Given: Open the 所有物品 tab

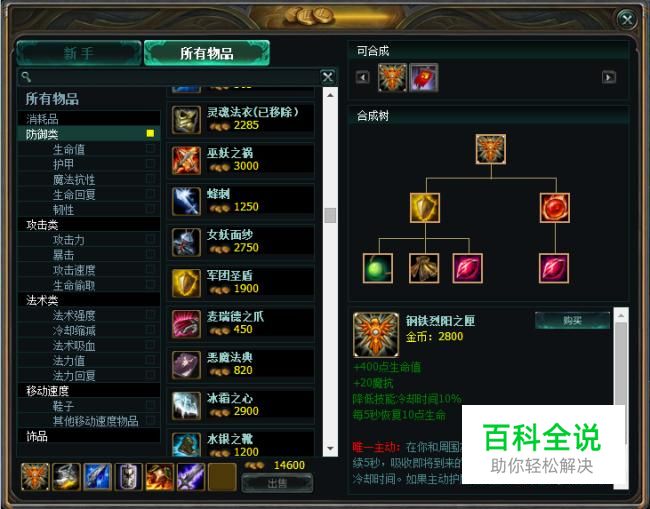Looking at the screenshot, I should click(207, 53).
